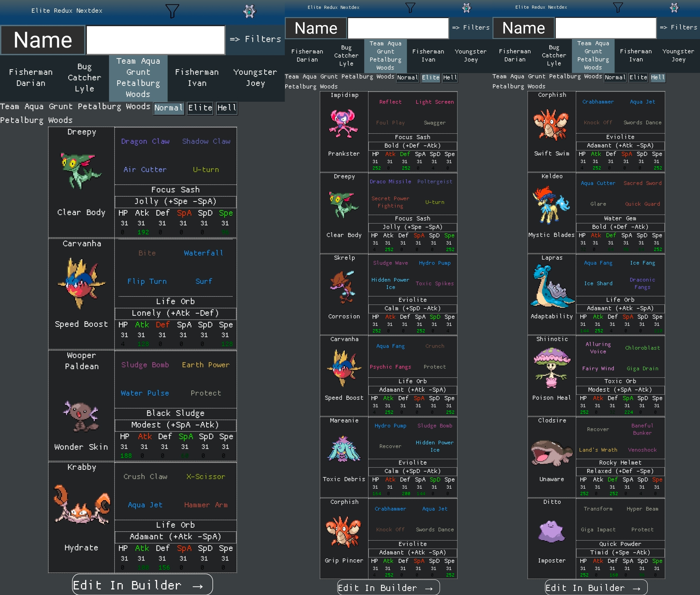The height and width of the screenshot is (595, 700).
Task: Click Edit In Builder in right panel
Action: pyautogui.click(x=596, y=587)
